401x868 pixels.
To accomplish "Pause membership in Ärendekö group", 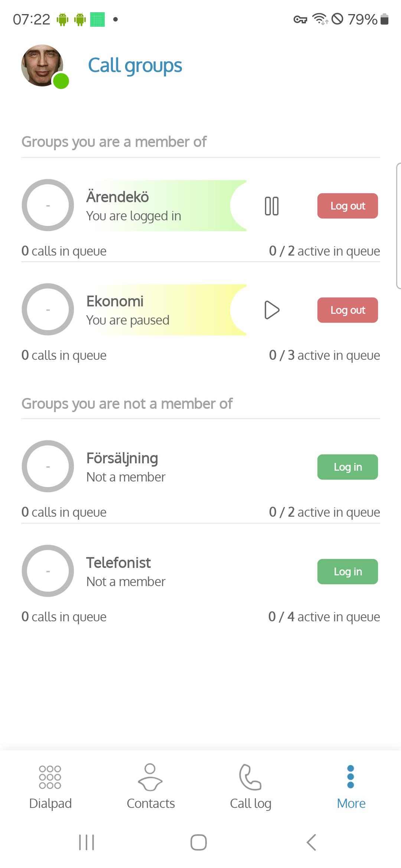I will [271, 206].
